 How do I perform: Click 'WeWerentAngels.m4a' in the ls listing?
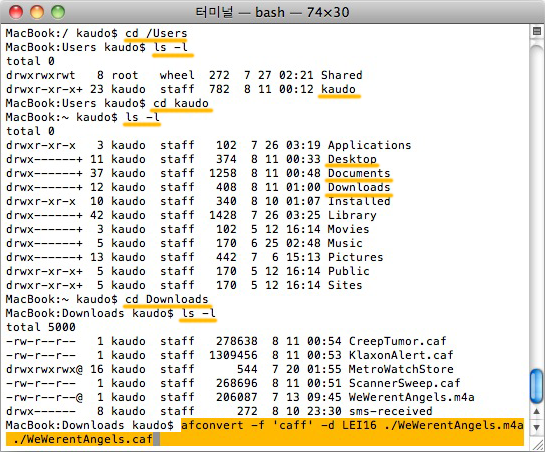tap(412, 397)
